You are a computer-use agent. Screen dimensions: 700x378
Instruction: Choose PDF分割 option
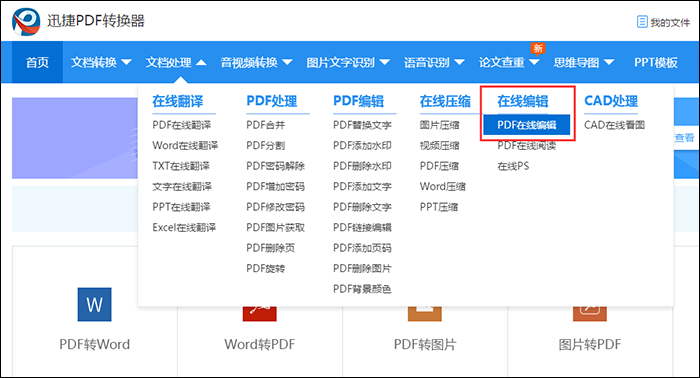tap(265, 145)
